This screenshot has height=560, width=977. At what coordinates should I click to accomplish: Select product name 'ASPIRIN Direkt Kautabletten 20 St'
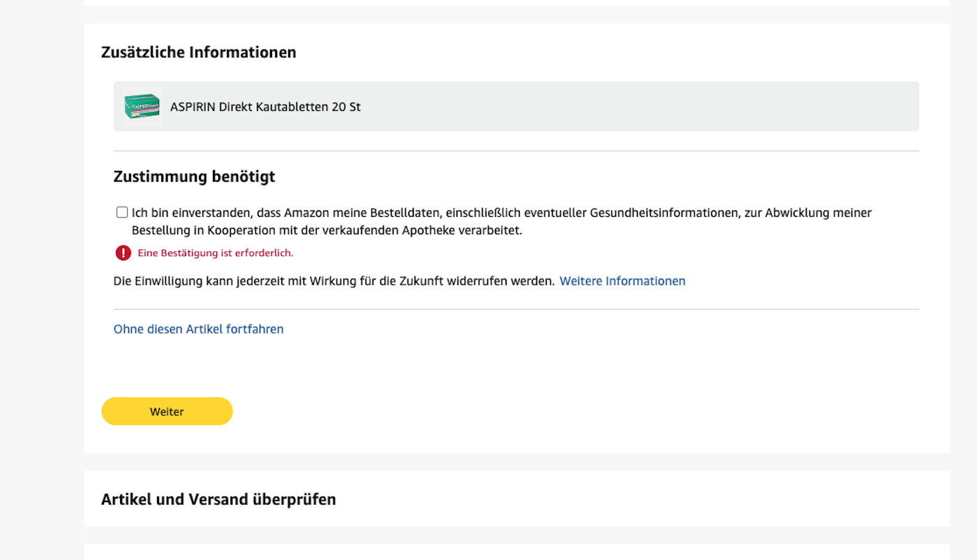[265, 107]
